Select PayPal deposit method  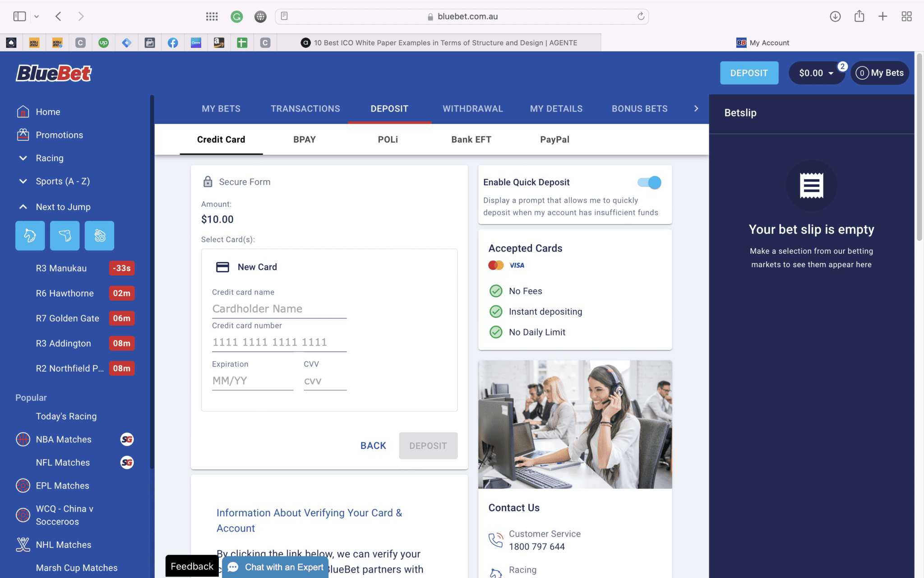(554, 140)
